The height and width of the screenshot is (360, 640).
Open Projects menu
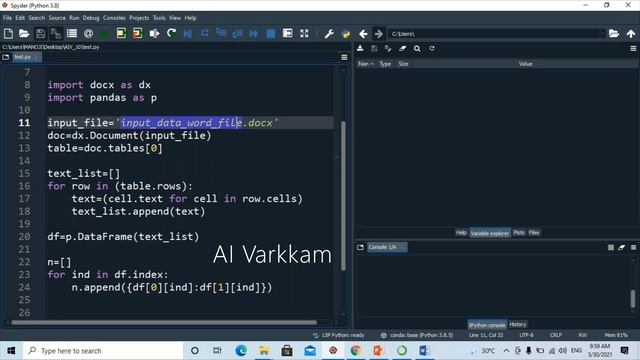(x=139, y=18)
